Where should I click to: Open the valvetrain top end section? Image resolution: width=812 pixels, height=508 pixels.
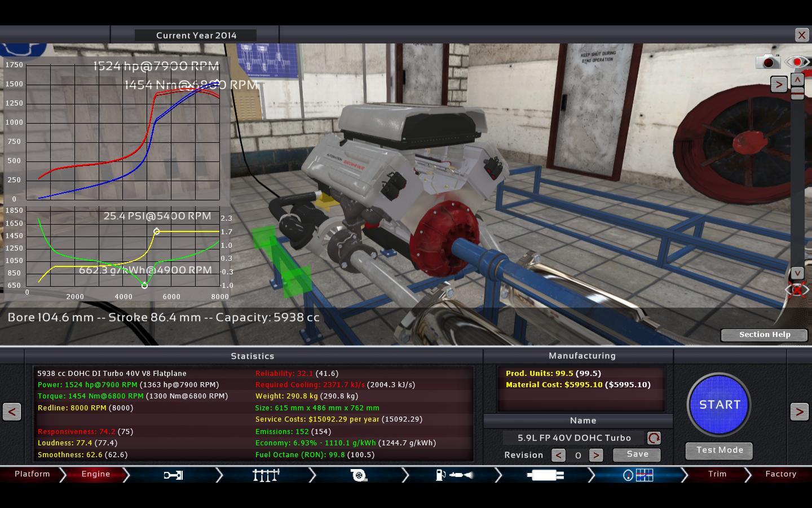tap(266, 475)
